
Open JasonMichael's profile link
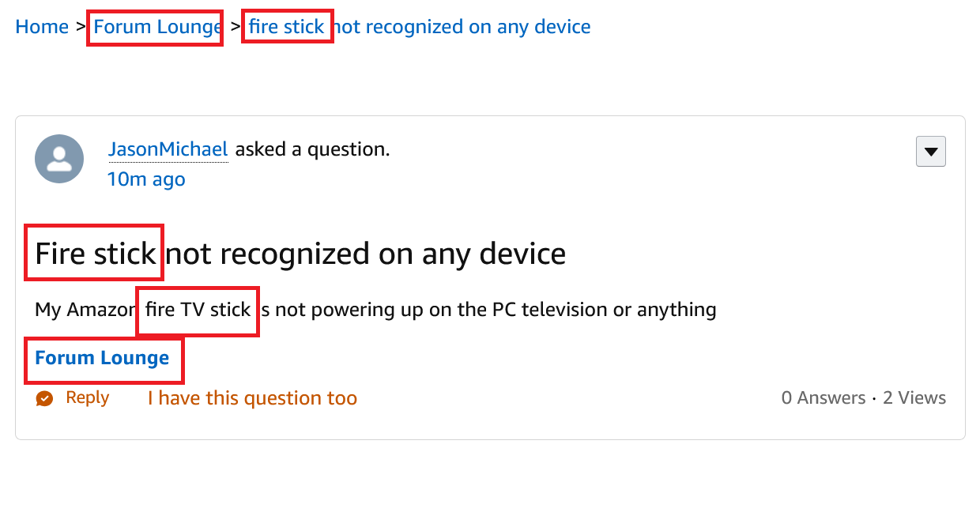tap(168, 149)
